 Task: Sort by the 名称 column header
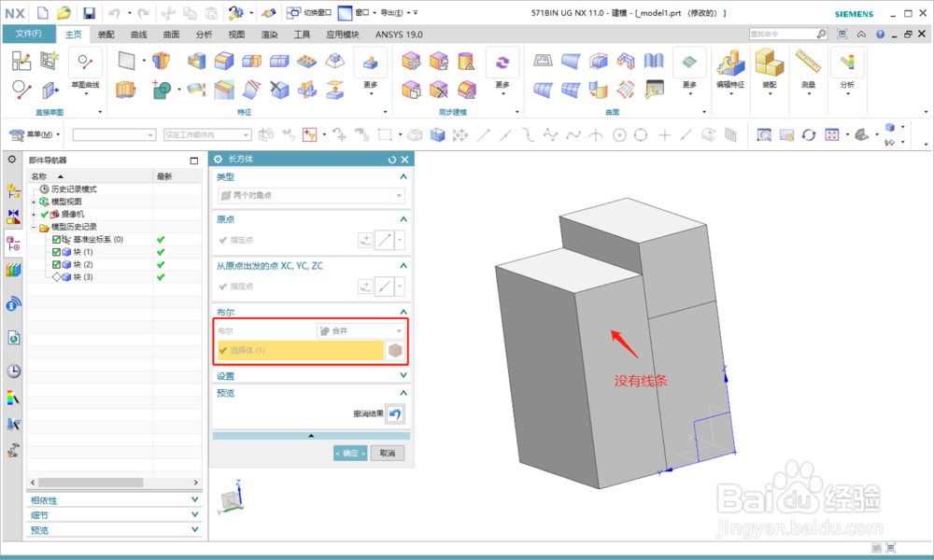click(90, 176)
